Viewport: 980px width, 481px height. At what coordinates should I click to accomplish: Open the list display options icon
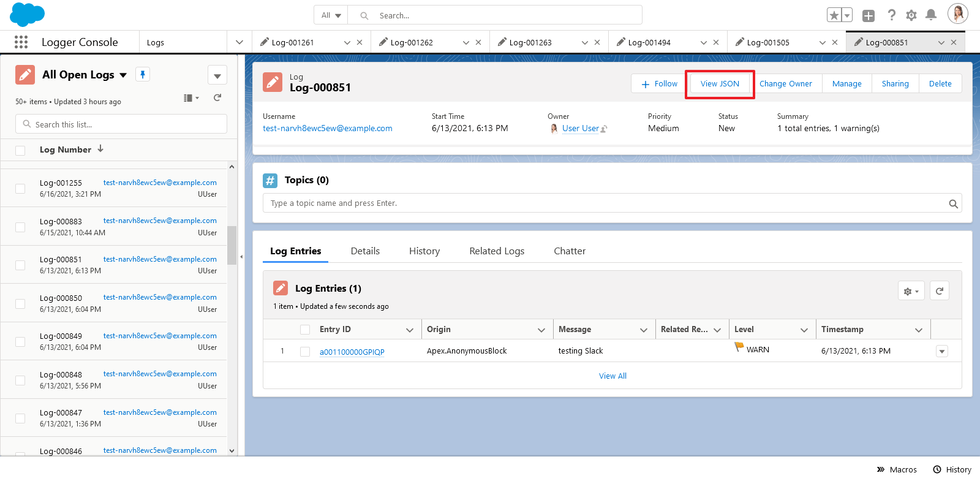click(191, 98)
